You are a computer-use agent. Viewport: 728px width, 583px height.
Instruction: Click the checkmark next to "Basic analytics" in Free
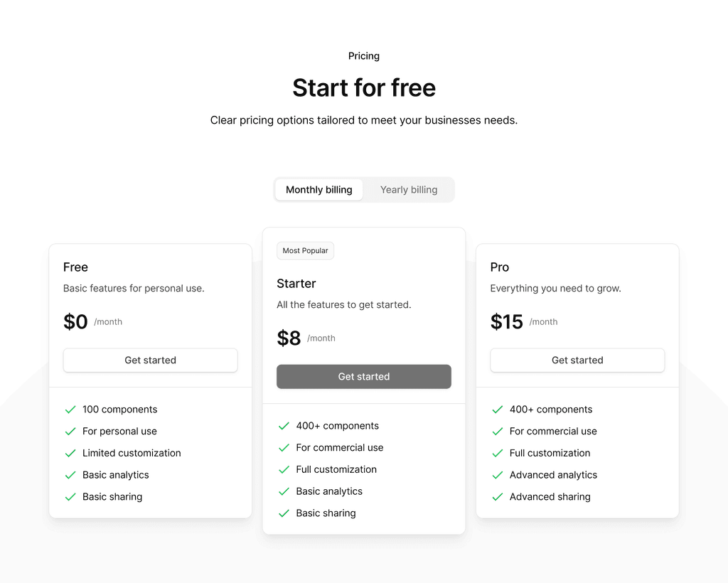[x=70, y=474]
